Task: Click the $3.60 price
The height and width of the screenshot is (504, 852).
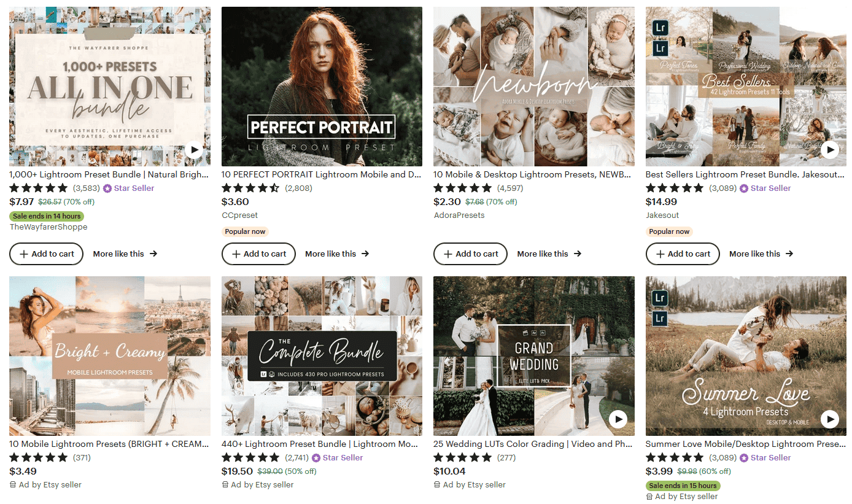Action: click(x=235, y=201)
